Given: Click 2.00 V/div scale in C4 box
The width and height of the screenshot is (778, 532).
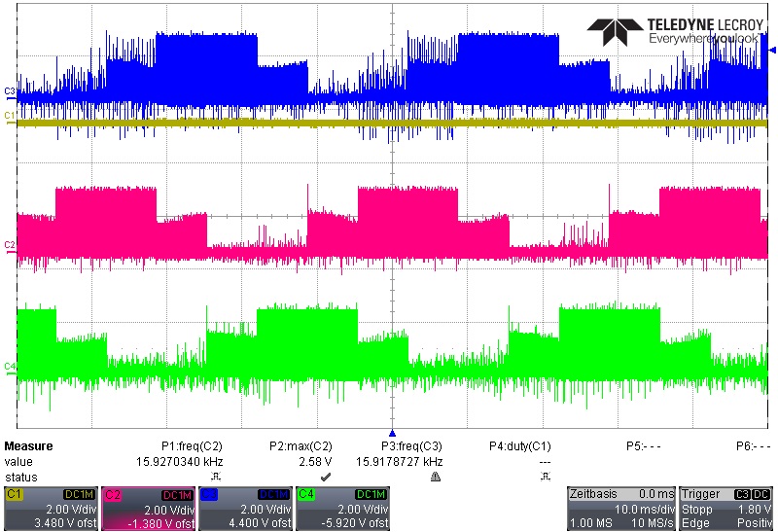Looking at the screenshot, I should pyautogui.click(x=363, y=509).
